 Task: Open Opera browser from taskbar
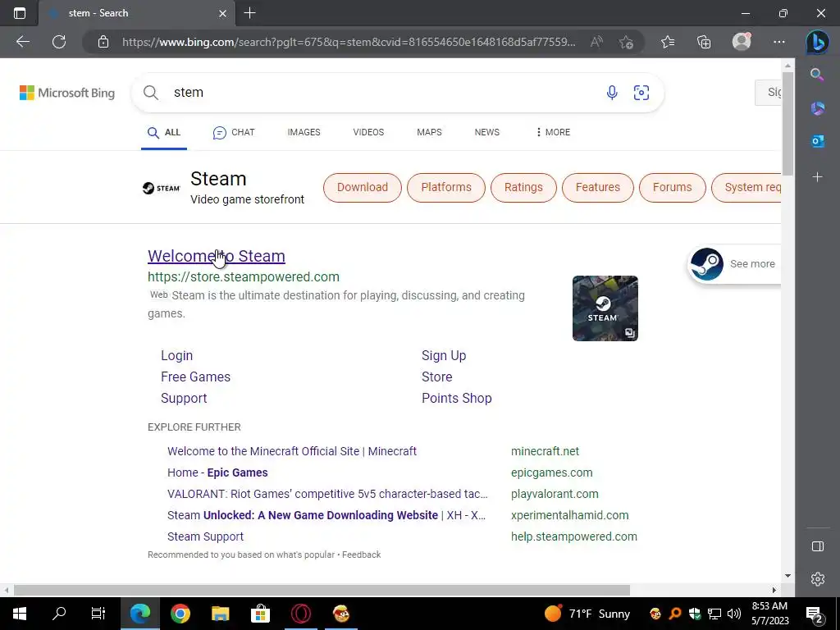[x=301, y=614]
